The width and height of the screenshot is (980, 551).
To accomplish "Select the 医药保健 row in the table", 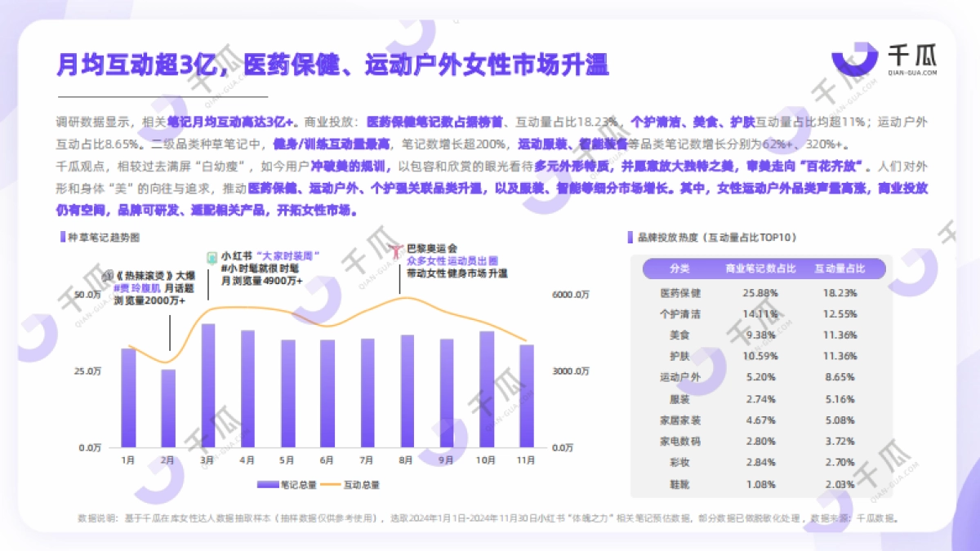I will click(x=680, y=293).
